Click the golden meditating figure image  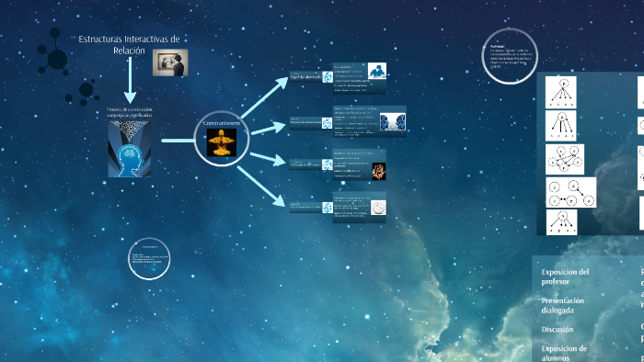click(222, 142)
